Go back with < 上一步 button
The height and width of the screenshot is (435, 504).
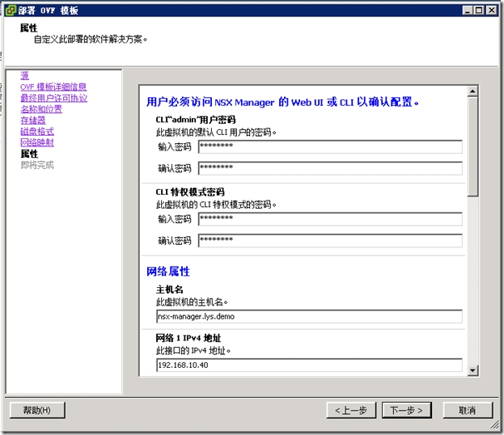[x=351, y=410]
